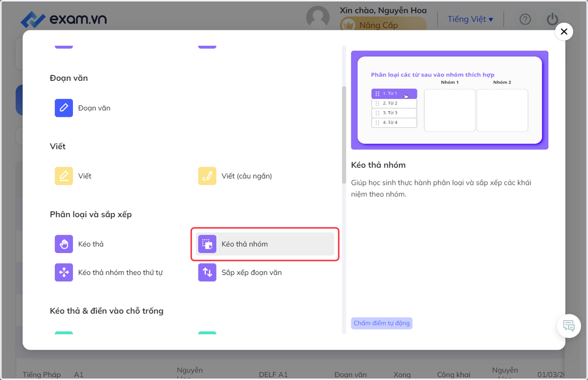Pick the Sắp xếp đoạn văn arrows icon

[x=207, y=272]
